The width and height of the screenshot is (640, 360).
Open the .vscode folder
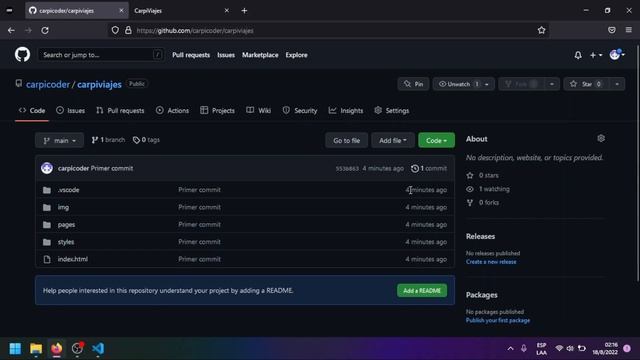(x=68, y=190)
